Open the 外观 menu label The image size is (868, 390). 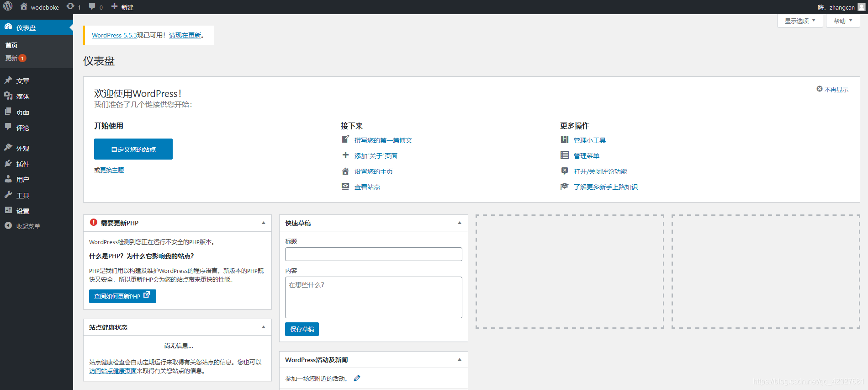click(x=23, y=149)
